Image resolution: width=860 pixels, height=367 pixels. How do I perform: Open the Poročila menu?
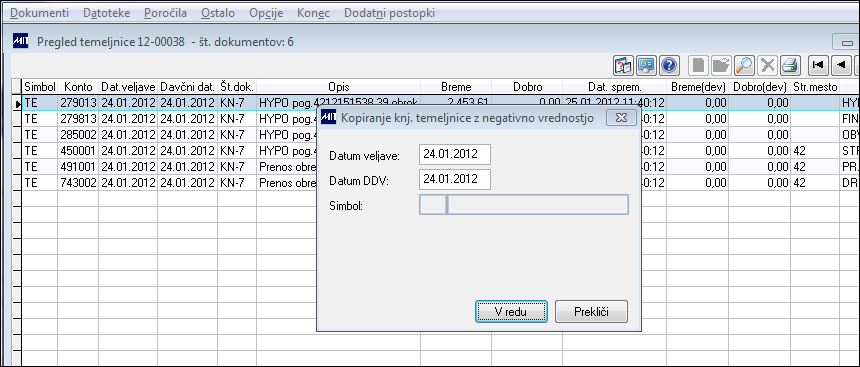tap(166, 13)
